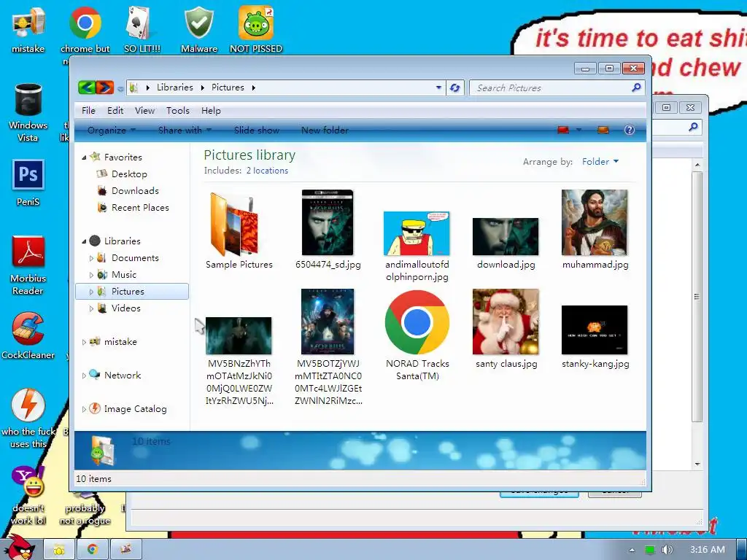The width and height of the screenshot is (747, 560).
Task: Click the Chrome icon in the taskbar
Action: tap(93, 549)
